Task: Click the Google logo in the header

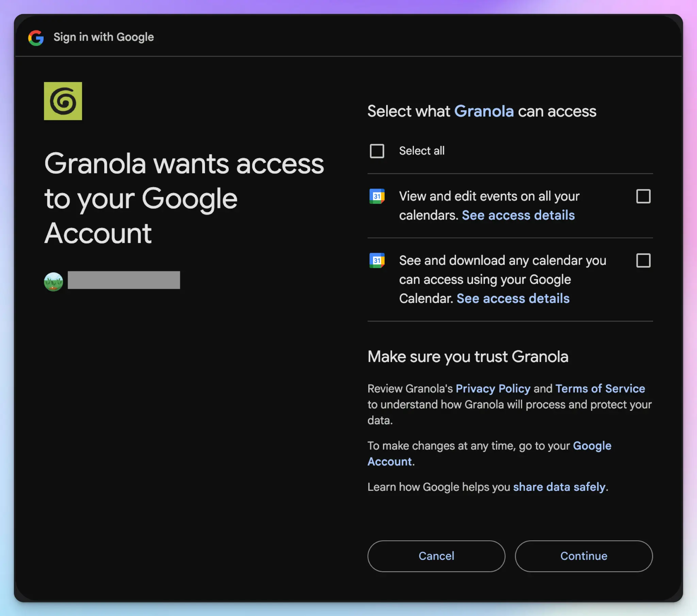Action: [x=36, y=37]
